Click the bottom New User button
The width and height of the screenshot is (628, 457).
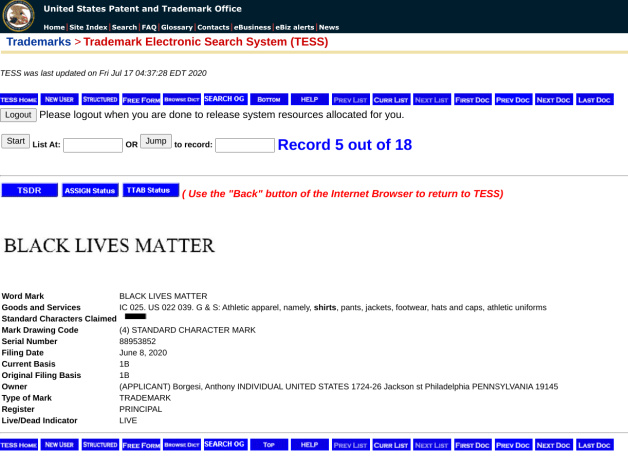tap(59, 445)
